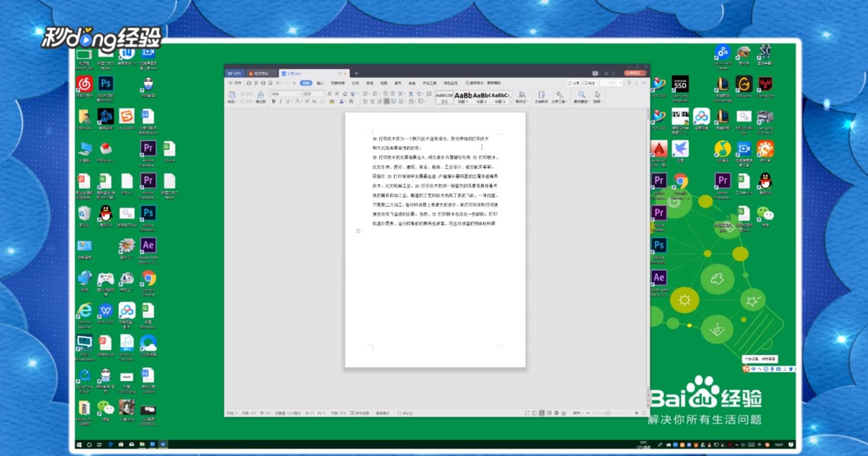
Task: Click the save icon in quick toolbar
Action: click(x=249, y=83)
